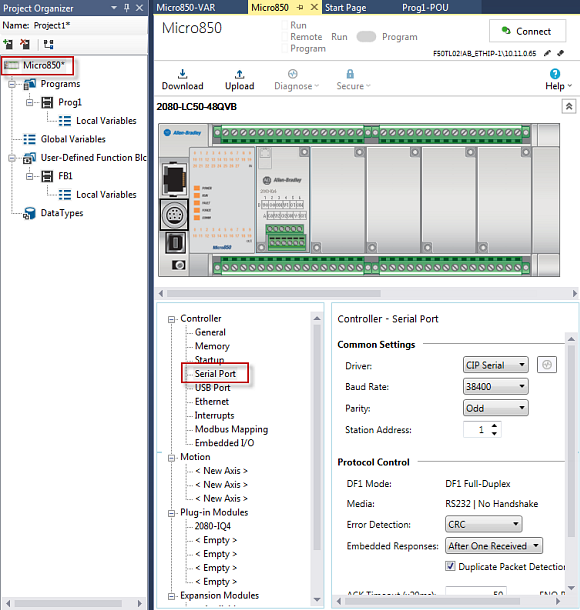The image size is (580, 610).
Task: Select the Remote mode indicator checkbox
Action: click(x=285, y=37)
